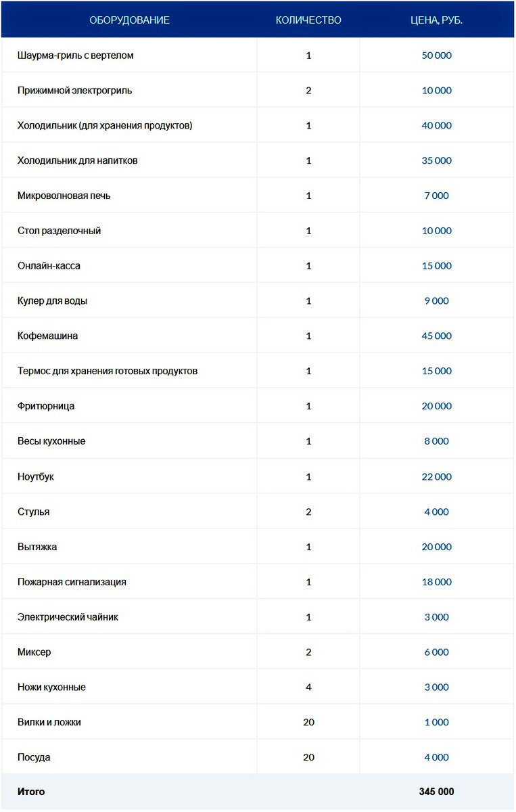Click the КОЛИЧЕСТВО column header
This screenshot has height=812, width=516.
click(x=308, y=20)
